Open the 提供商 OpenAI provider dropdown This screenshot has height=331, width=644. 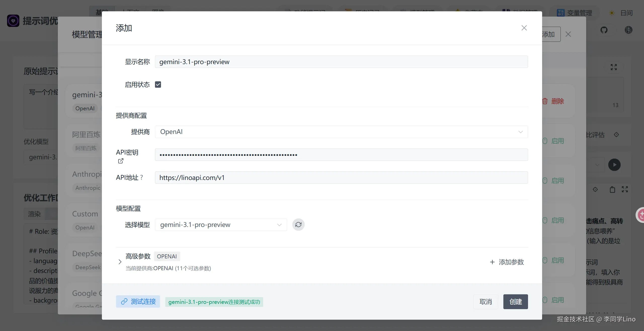point(341,132)
